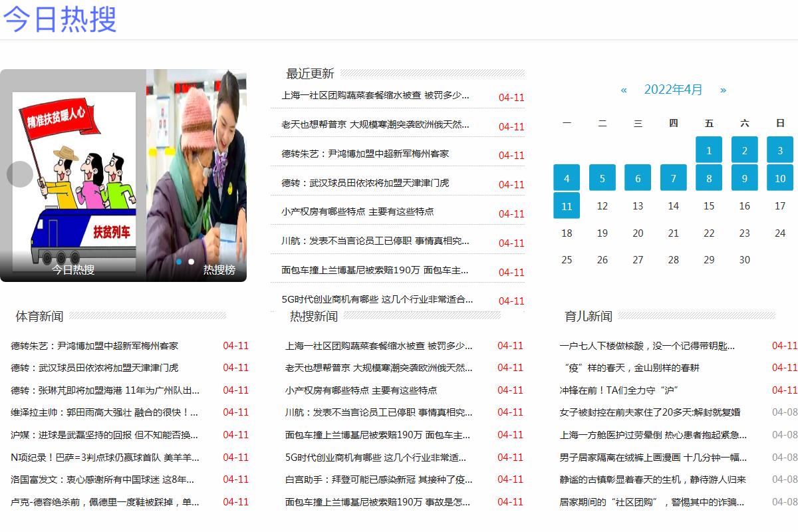Select April 2 in the calendar
Image resolution: width=798 pixels, height=532 pixels.
pyautogui.click(x=745, y=150)
